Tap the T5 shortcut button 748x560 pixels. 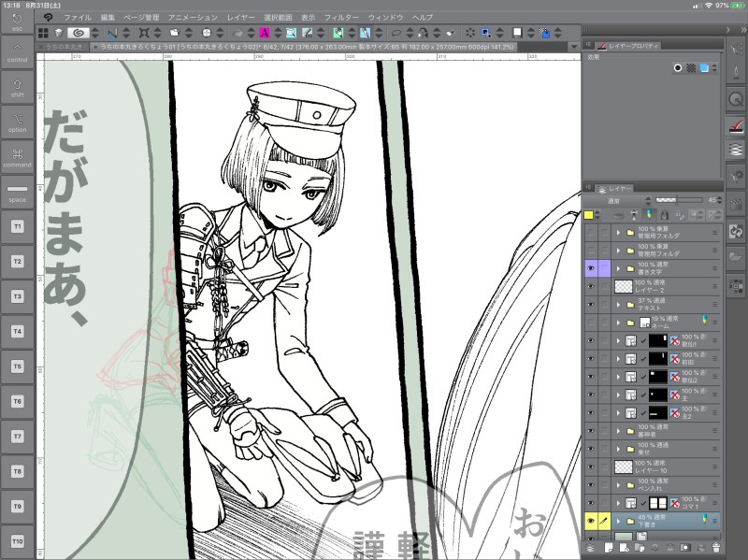click(17, 366)
